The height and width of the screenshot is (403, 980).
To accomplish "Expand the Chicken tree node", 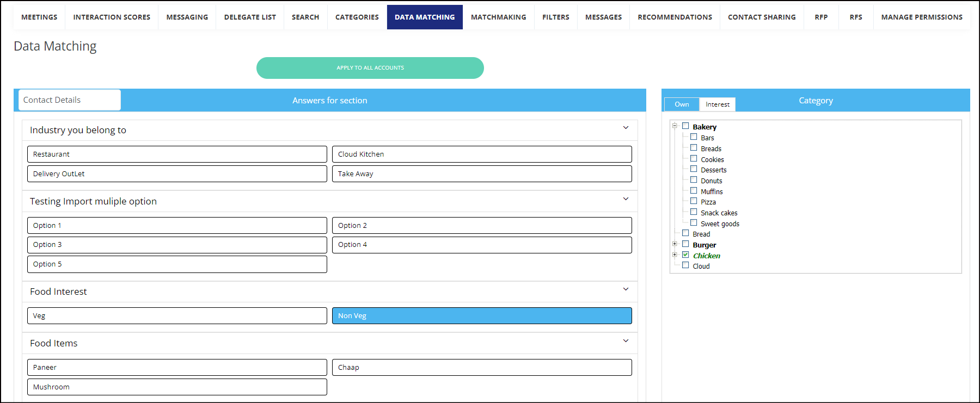I will 675,255.
